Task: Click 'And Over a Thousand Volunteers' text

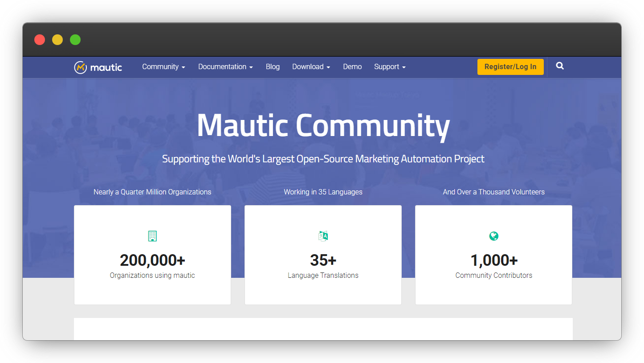Action: [493, 192]
